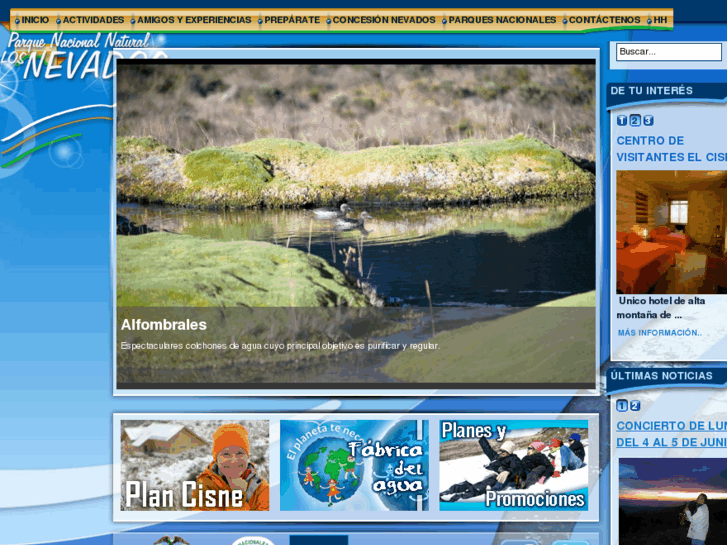The width and height of the screenshot is (727, 545).
Task: Click the Alfombrales slide title
Action: [164, 325]
